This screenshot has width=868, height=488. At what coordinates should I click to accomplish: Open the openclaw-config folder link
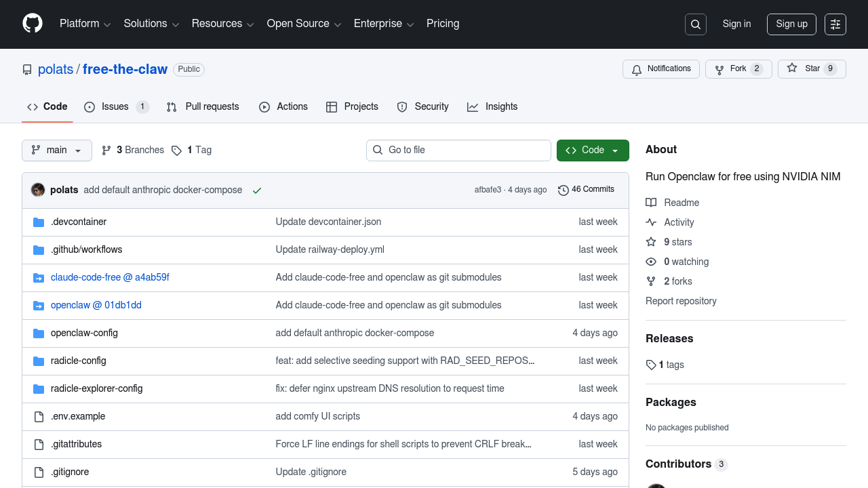click(x=84, y=333)
